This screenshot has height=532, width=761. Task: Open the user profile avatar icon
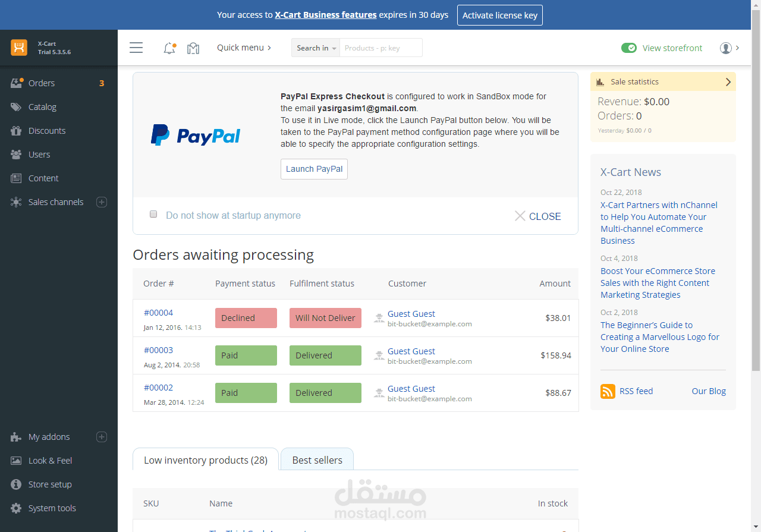(x=726, y=48)
